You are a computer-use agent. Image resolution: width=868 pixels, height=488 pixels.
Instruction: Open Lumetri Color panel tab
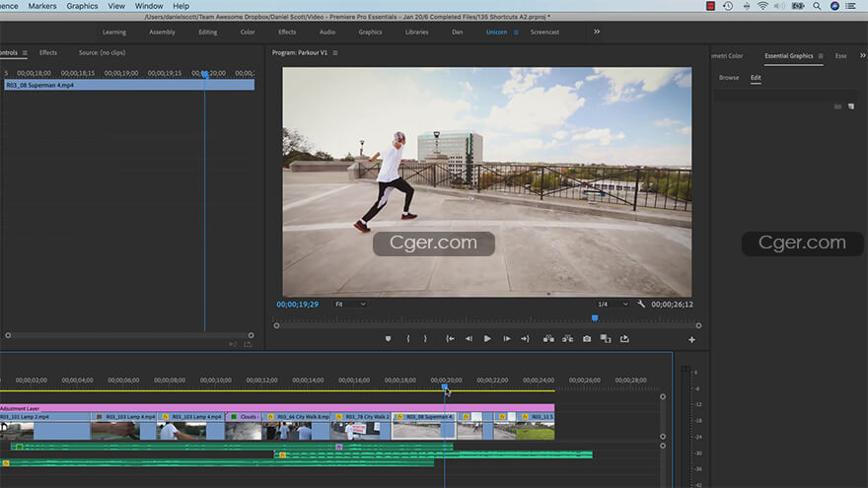tap(727, 56)
